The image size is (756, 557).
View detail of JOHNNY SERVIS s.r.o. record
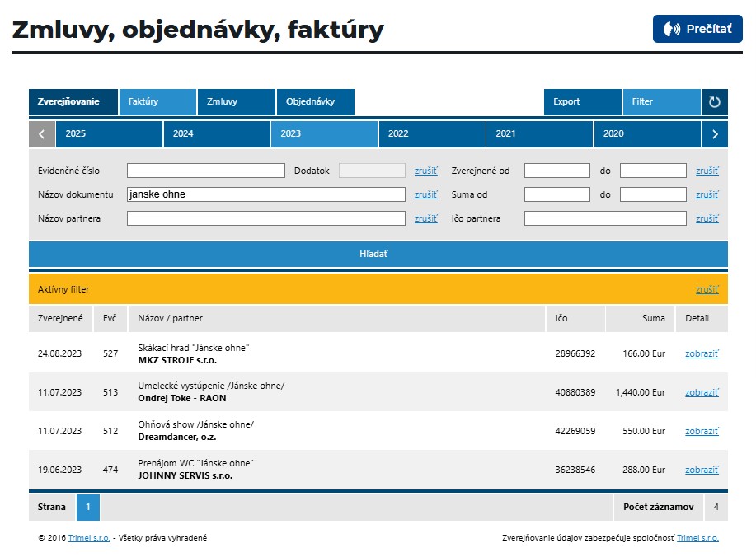(702, 470)
